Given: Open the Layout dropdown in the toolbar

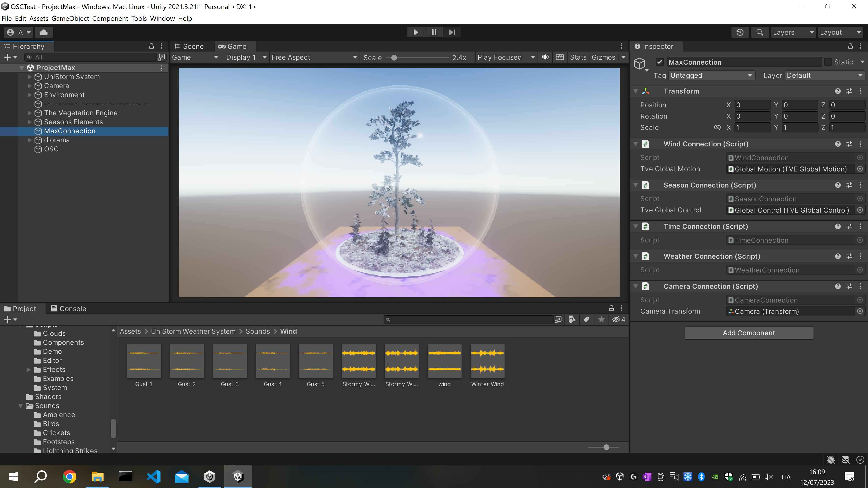Looking at the screenshot, I should point(840,32).
